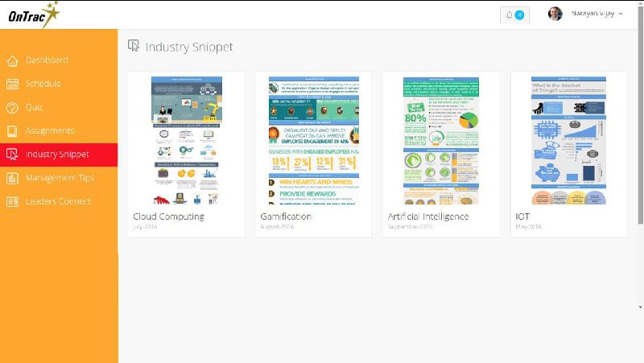Viewport: 644px width, 363px height.
Task: View the Artificial Intelligence infographic thumbnail
Action: click(440, 141)
